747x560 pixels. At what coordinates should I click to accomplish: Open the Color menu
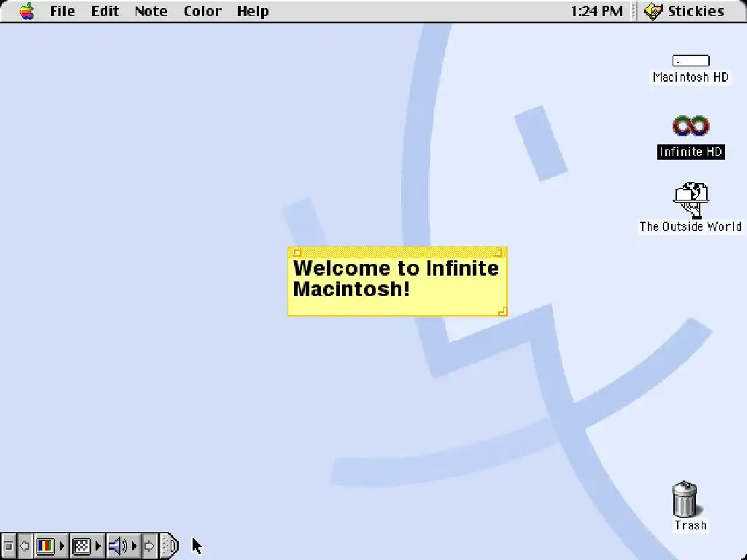[203, 11]
